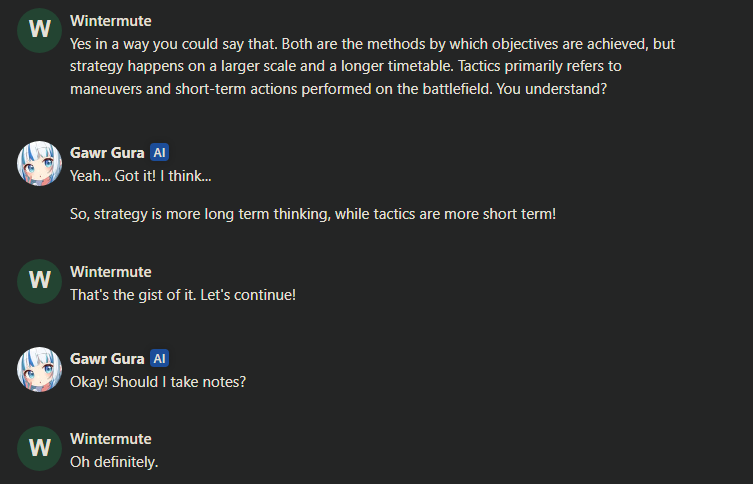Click the Wintermute avatar beside 'Oh definitely.'
753x484 pixels.
39,448
